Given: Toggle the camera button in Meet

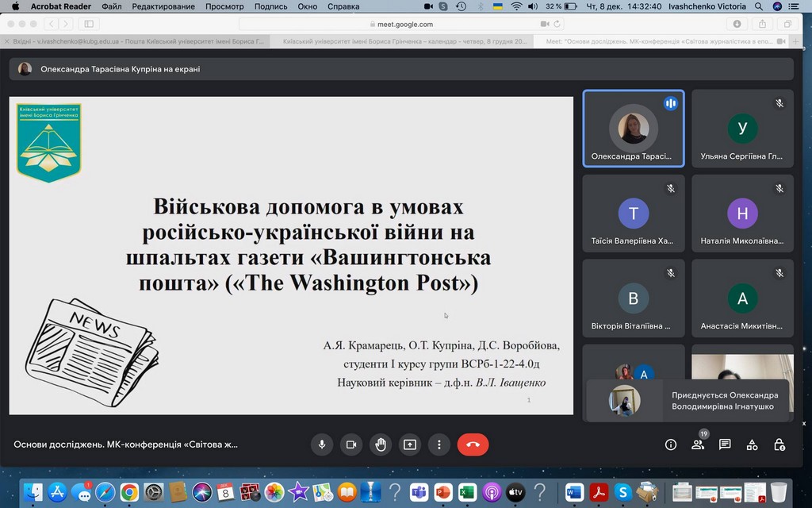Looking at the screenshot, I should (351, 444).
